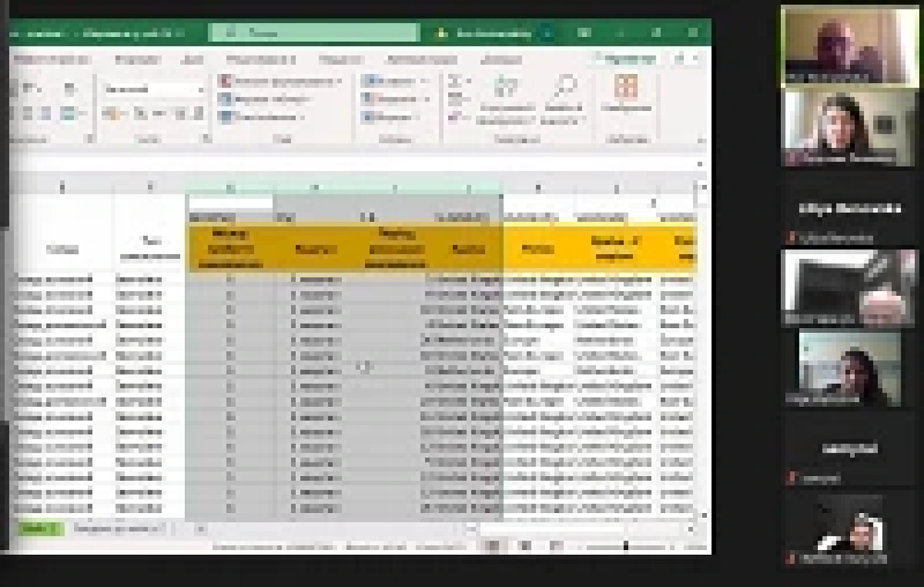Select Normal view button in status bar

(x=494, y=547)
